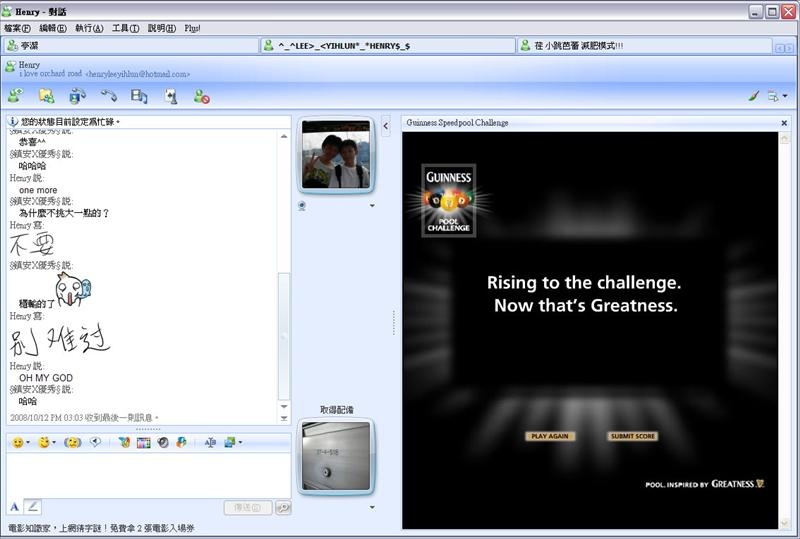Open the activities (film and music) icon

[139, 95]
